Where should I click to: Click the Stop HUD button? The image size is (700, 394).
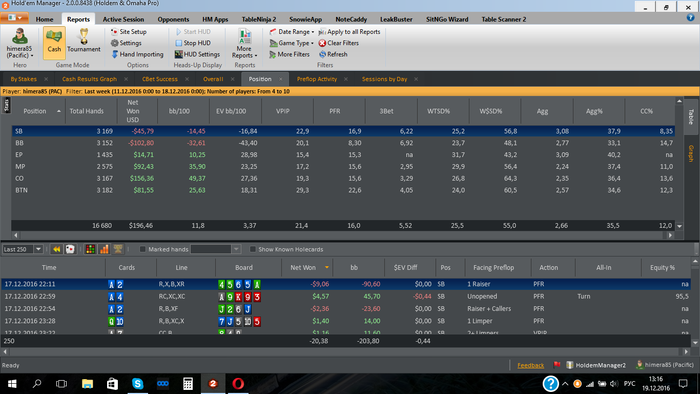193,43
